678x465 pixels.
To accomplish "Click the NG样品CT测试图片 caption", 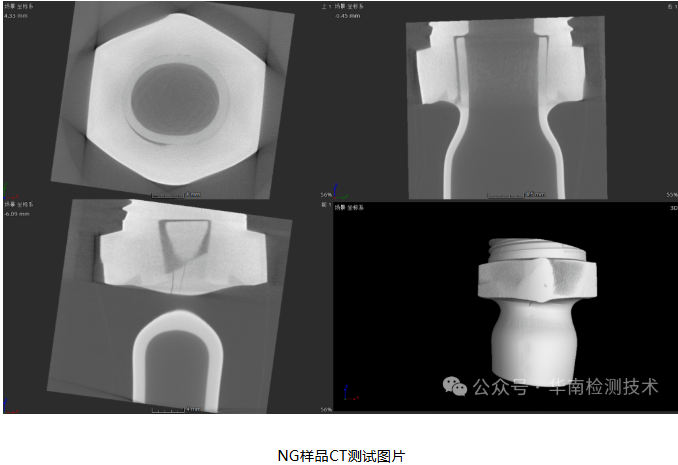I will pos(341,456).
